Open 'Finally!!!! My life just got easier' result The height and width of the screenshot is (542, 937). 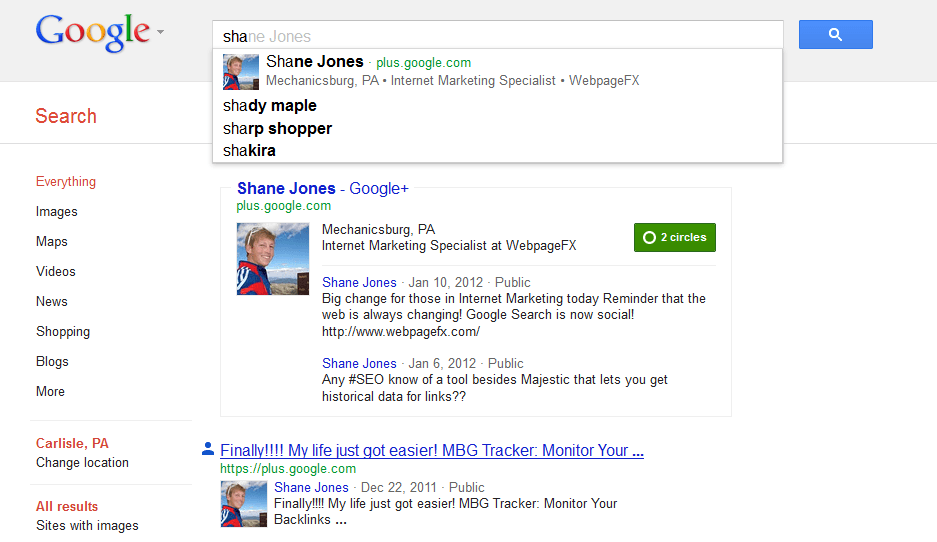(x=431, y=451)
